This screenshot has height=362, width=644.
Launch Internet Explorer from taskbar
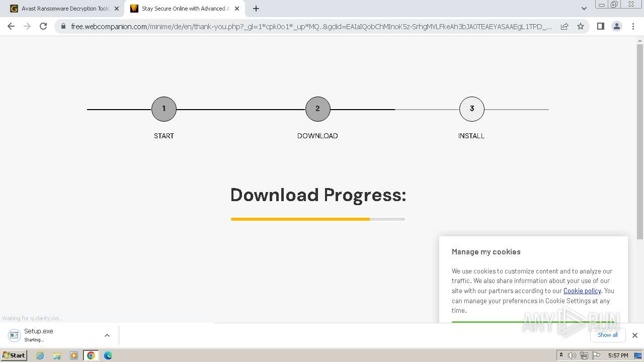click(40, 355)
